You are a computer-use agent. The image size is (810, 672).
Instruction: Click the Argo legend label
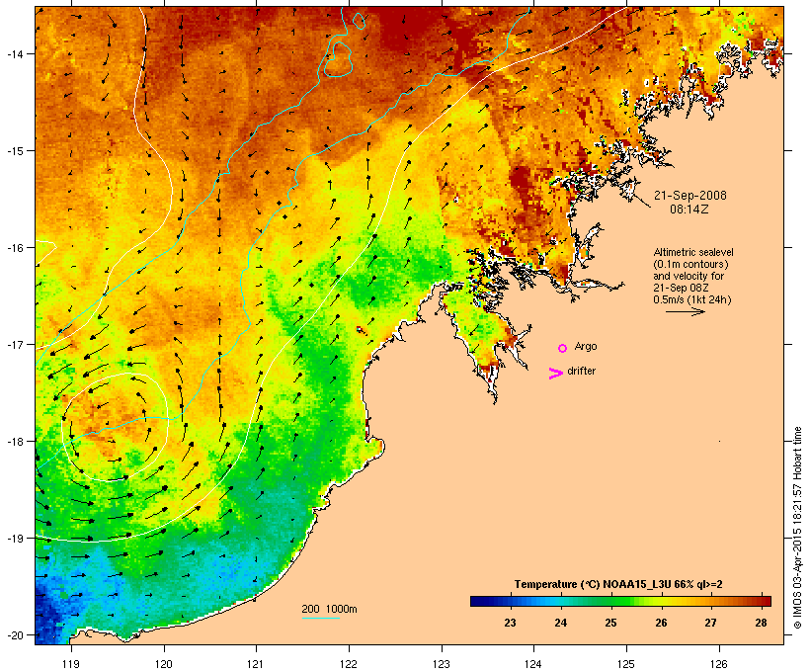[586, 346]
